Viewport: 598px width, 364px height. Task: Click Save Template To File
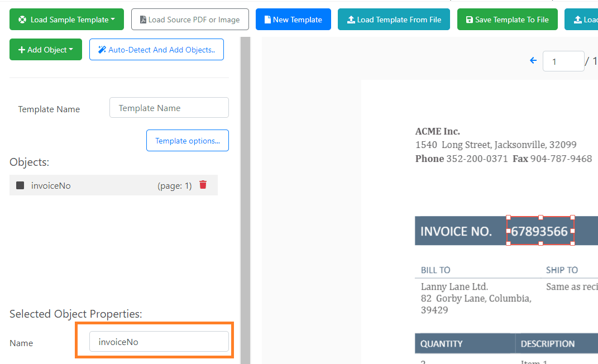pos(507,19)
